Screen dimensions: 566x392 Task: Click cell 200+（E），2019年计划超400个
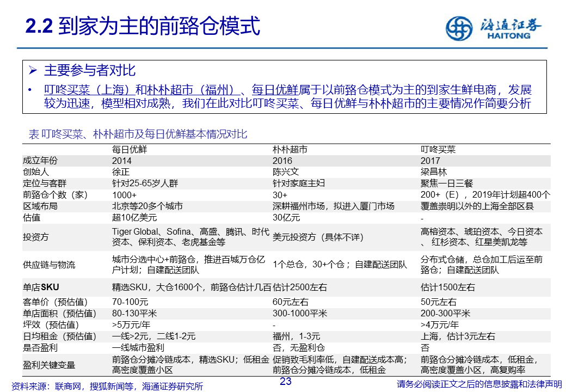pyautogui.click(x=485, y=195)
